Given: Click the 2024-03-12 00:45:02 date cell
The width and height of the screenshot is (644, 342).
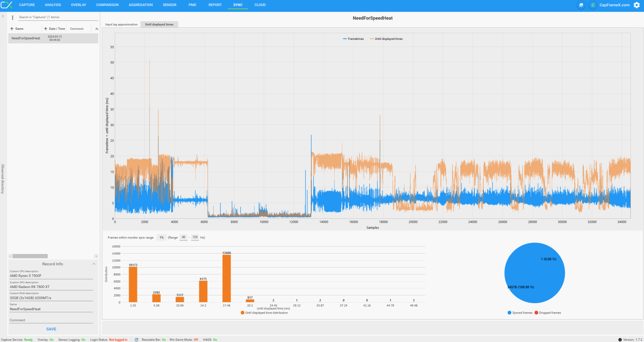Looking at the screenshot, I should point(55,39).
